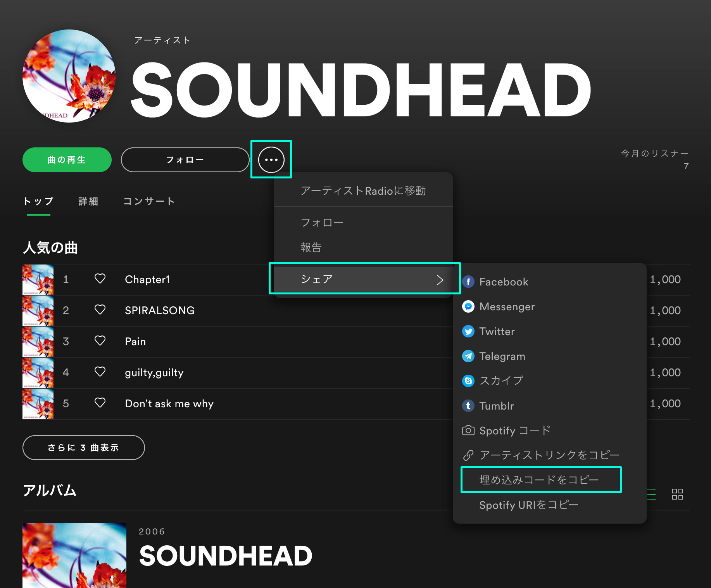
Task: Click the track title Chapter1
Action: tap(147, 279)
